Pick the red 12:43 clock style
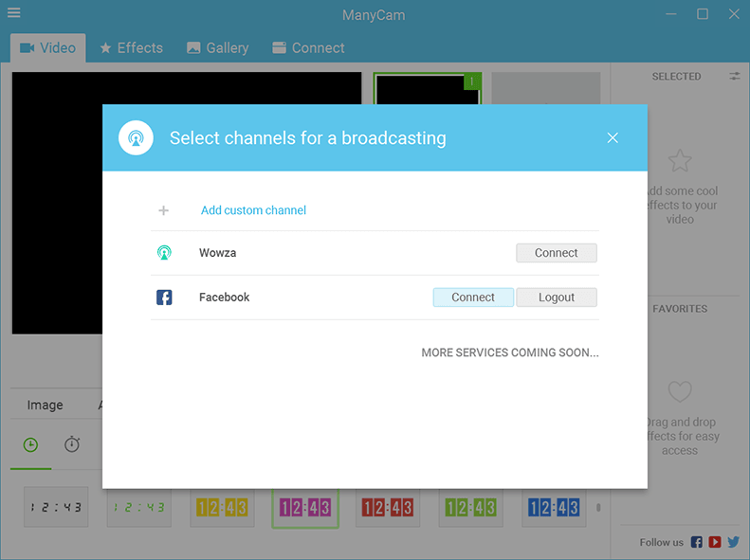The width and height of the screenshot is (750, 560). pyautogui.click(x=388, y=508)
